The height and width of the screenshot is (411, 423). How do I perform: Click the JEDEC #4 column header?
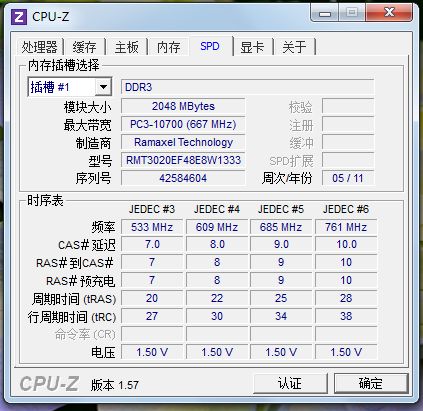(x=217, y=209)
